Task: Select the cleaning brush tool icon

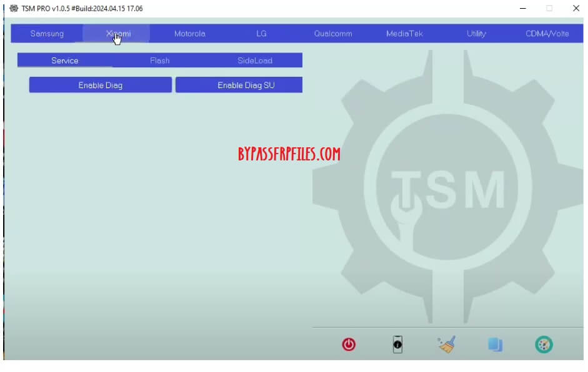Action: point(446,344)
